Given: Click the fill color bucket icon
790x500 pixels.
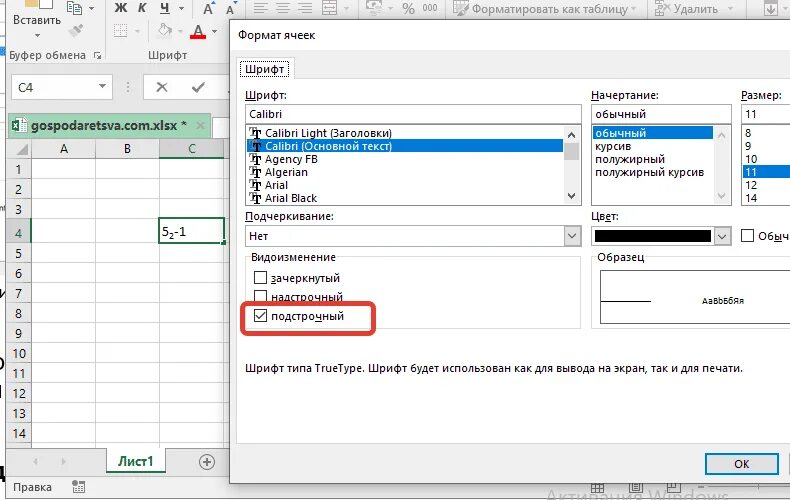Looking at the screenshot, I should pyautogui.click(x=164, y=31).
